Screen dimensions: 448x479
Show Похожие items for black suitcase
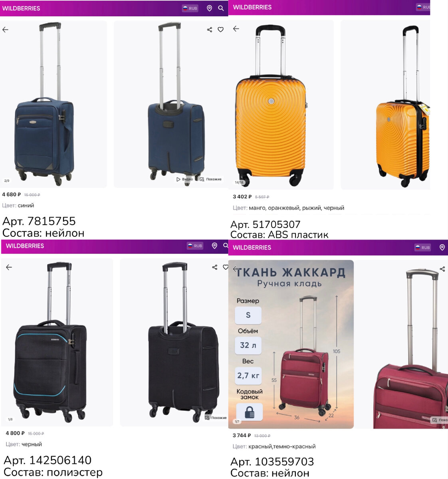216,418
